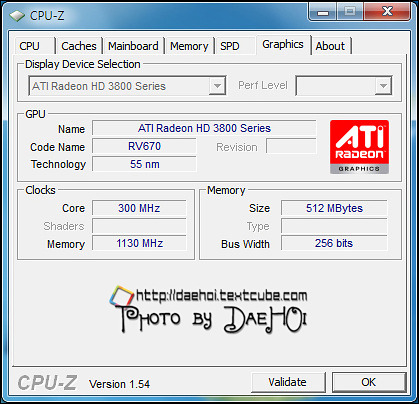
Task: Click the Validate button
Action: point(288,382)
